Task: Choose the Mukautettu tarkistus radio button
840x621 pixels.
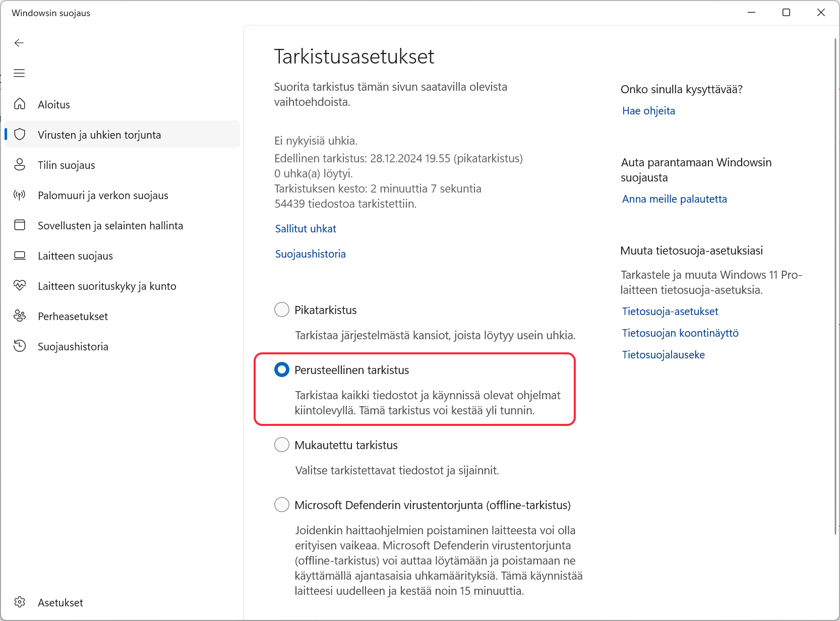Action: (281, 445)
